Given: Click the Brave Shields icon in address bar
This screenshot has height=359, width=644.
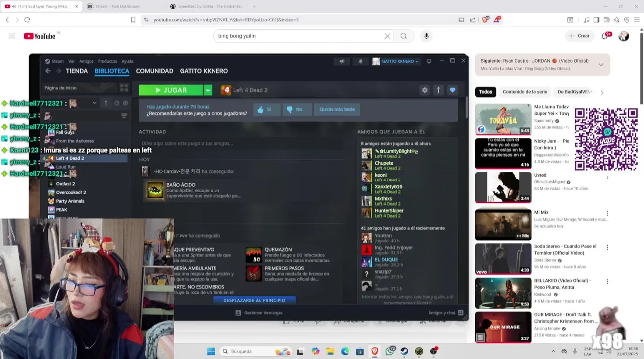Looking at the screenshot, I should tap(485, 20).
